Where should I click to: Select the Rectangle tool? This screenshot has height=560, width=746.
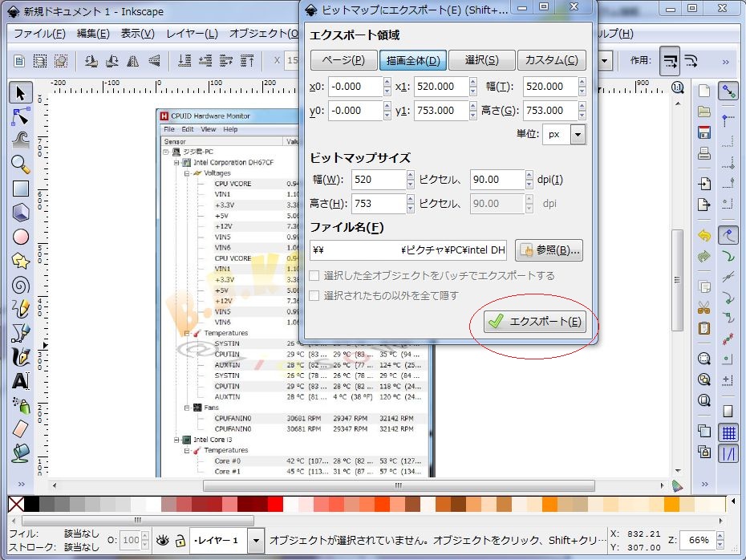[x=21, y=189]
